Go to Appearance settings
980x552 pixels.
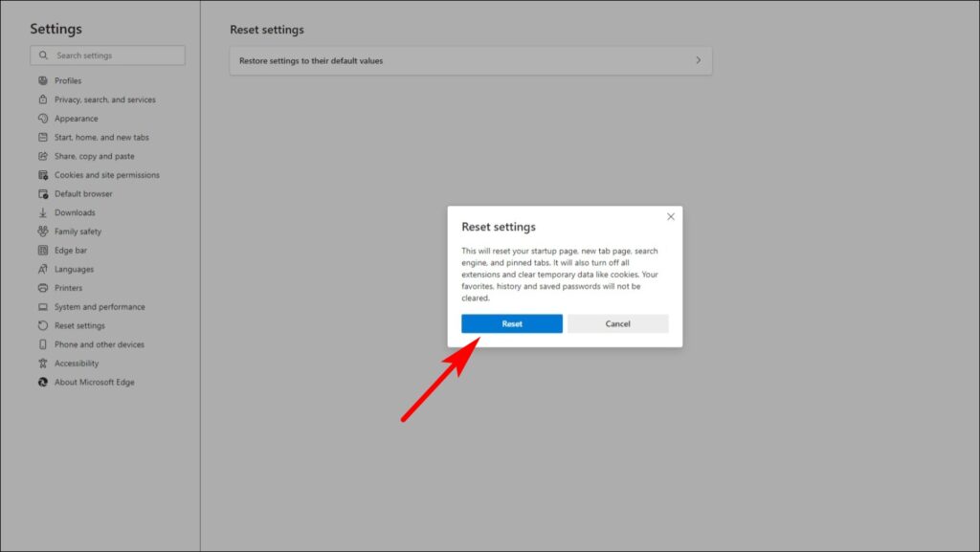77,119
